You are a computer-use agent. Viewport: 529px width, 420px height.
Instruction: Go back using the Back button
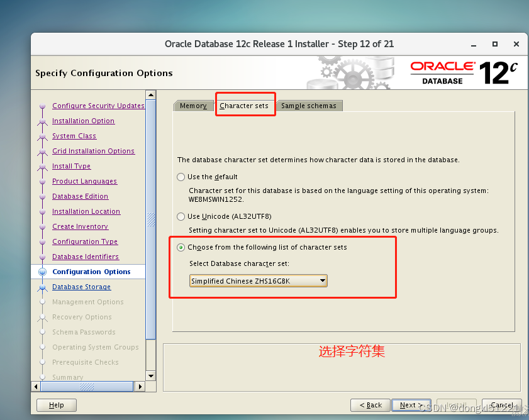(370, 405)
